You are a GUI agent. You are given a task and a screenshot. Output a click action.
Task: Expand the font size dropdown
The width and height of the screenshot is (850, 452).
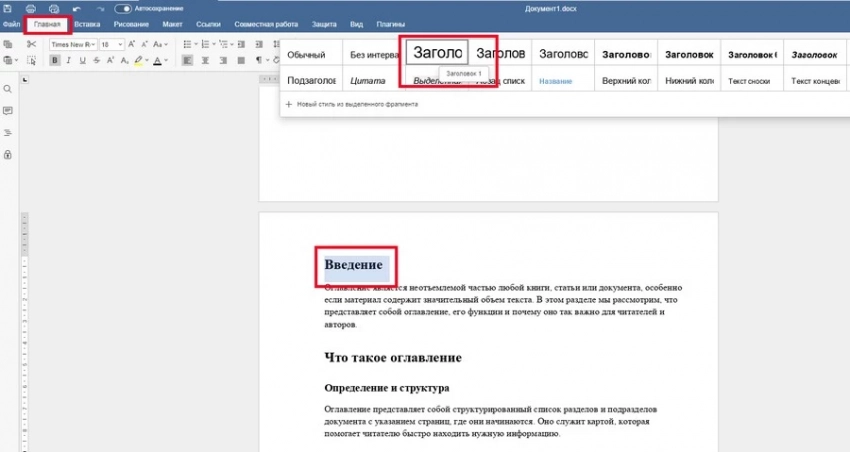pyautogui.click(x=121, y=44)
